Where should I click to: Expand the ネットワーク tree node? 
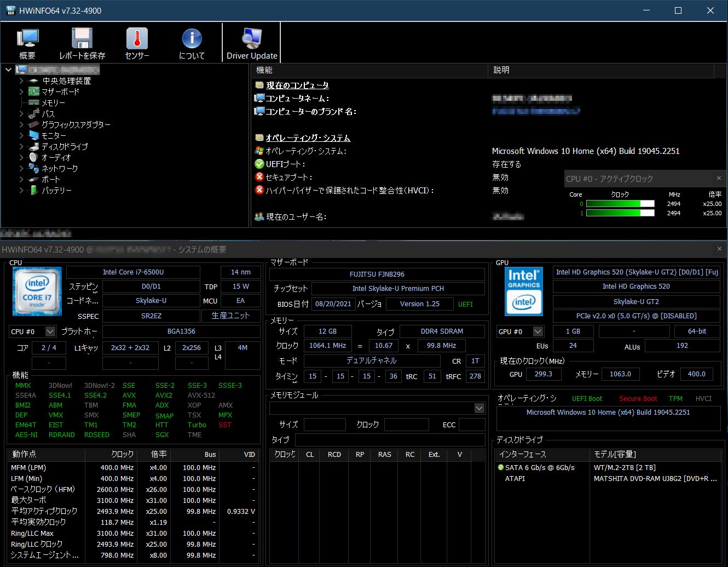[21, 169]
